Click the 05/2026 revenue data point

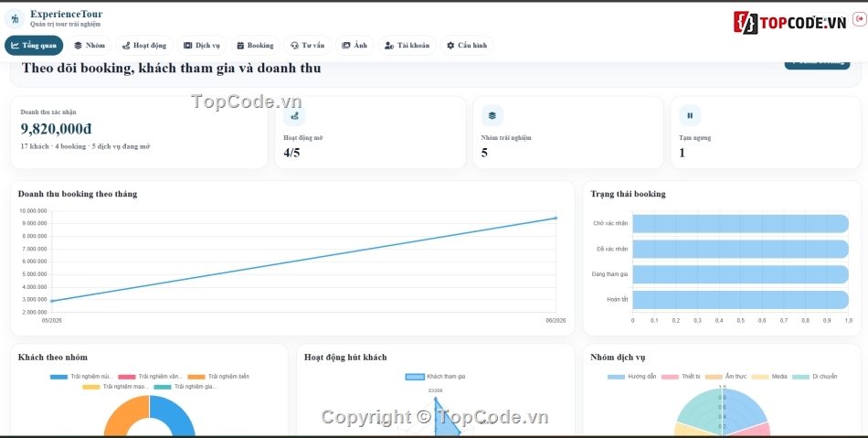coord(51,301)
